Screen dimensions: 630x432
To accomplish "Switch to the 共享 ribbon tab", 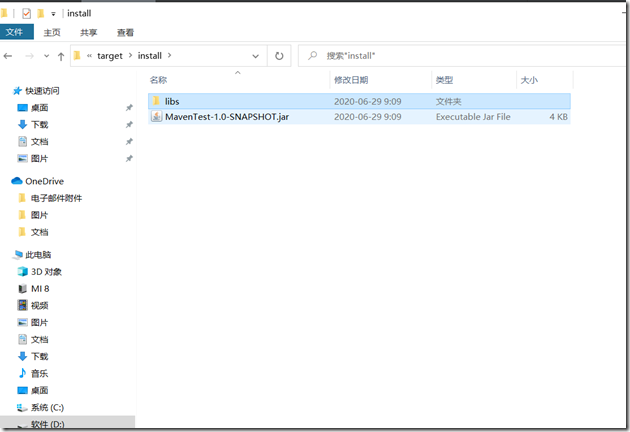I will (x=88, y=33).
